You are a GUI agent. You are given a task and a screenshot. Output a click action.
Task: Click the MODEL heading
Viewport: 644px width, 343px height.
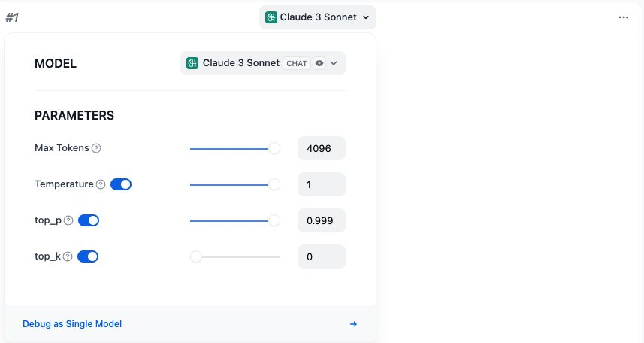56,64
